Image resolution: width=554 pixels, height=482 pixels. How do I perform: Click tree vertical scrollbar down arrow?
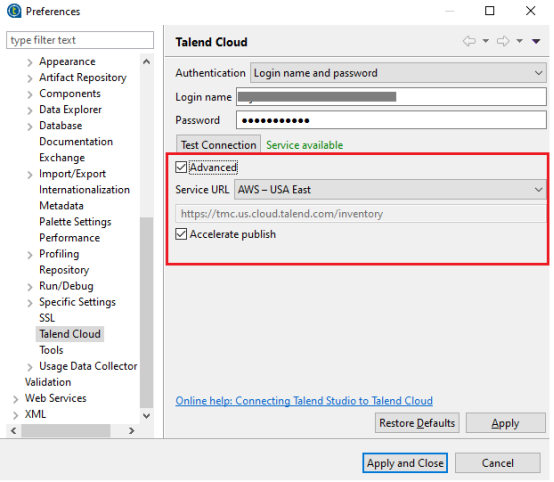(x=146, y=416)
